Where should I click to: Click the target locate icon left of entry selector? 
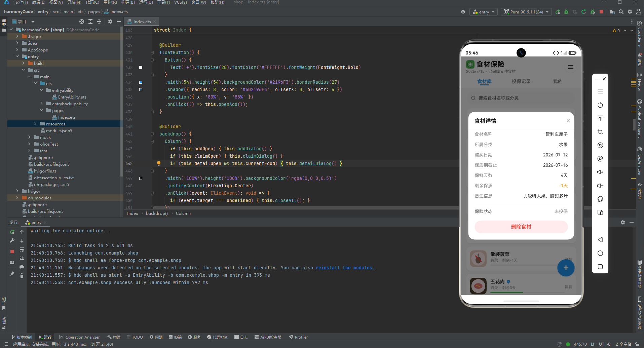[x=463, y=12]
